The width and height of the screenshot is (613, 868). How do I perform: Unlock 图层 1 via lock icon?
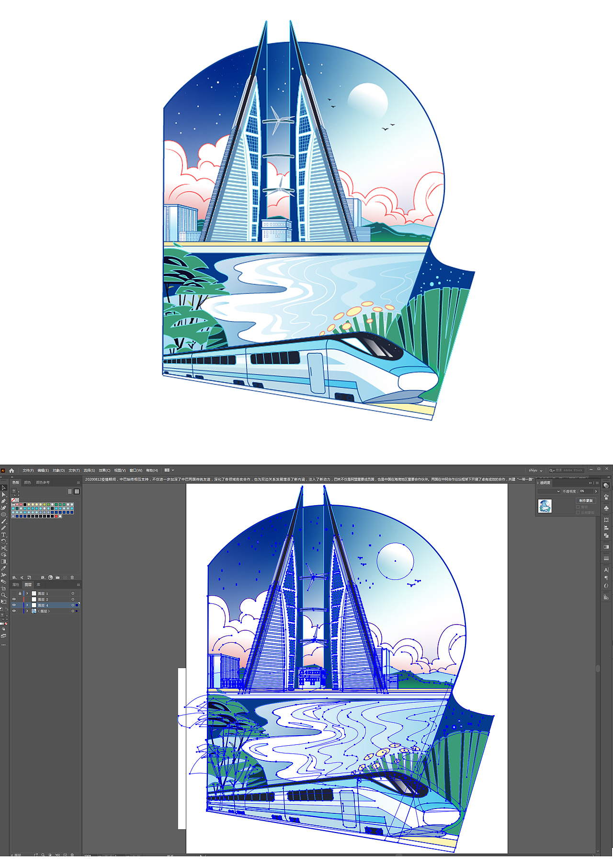[20, 593]
